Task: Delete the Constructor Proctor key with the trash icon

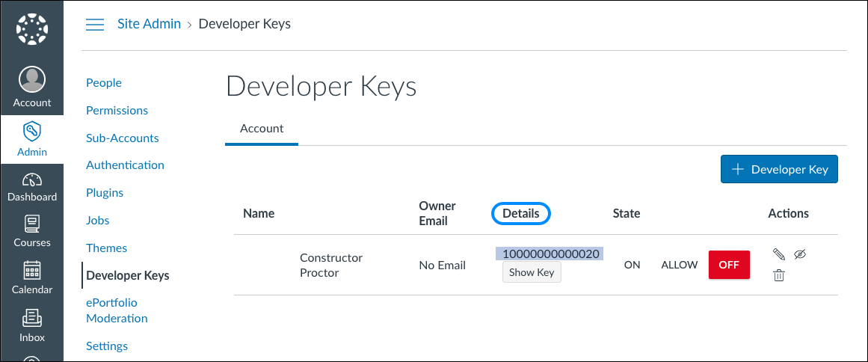Action: coord(779,275)
